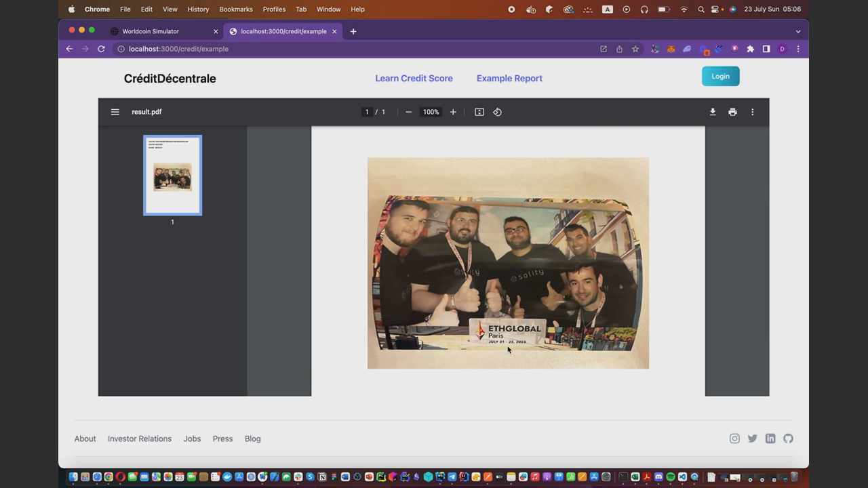Open Spotify in the Dock
The width and height of the screenshot is (868, 488).
(671, 477)
